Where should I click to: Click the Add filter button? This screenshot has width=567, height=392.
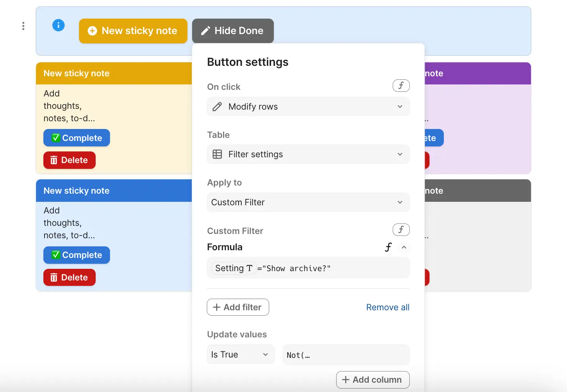point(238,307)
